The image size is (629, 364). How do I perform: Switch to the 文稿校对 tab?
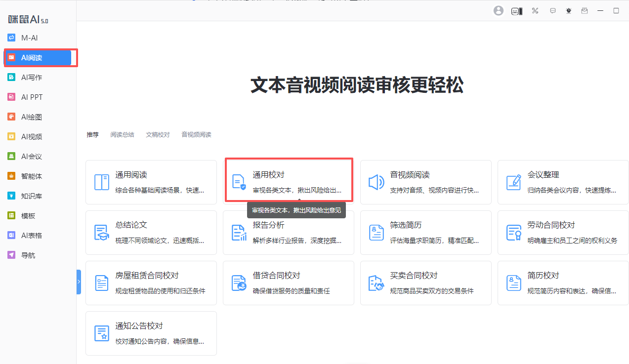pos(158,134)
